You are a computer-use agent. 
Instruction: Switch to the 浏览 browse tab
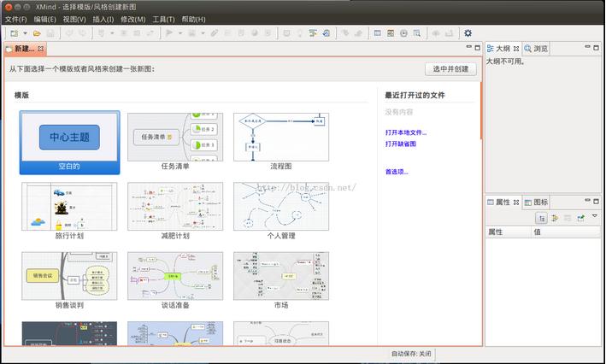pyautogui.click(x=536, y=49)
